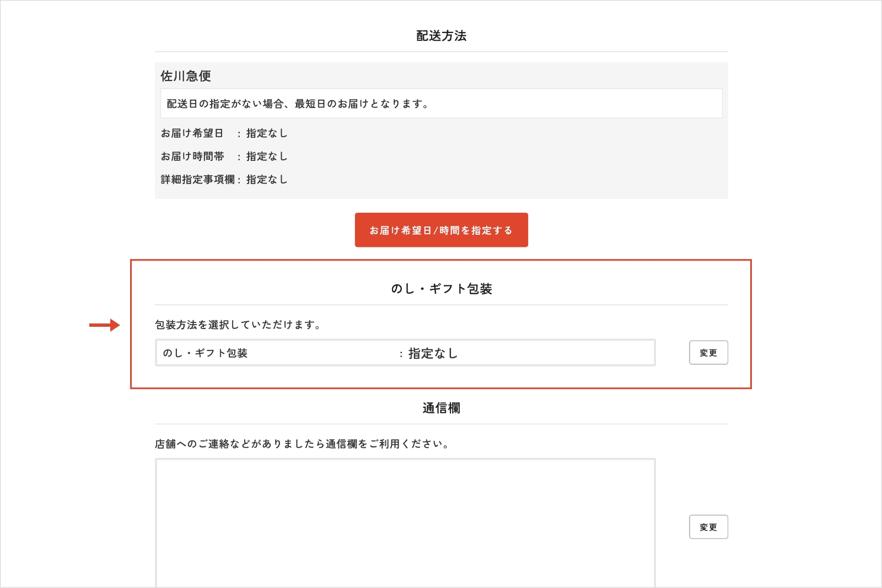882x588 pixels.
Task: Click the 詳細指定事項欄 label
Action: point(197,180)
